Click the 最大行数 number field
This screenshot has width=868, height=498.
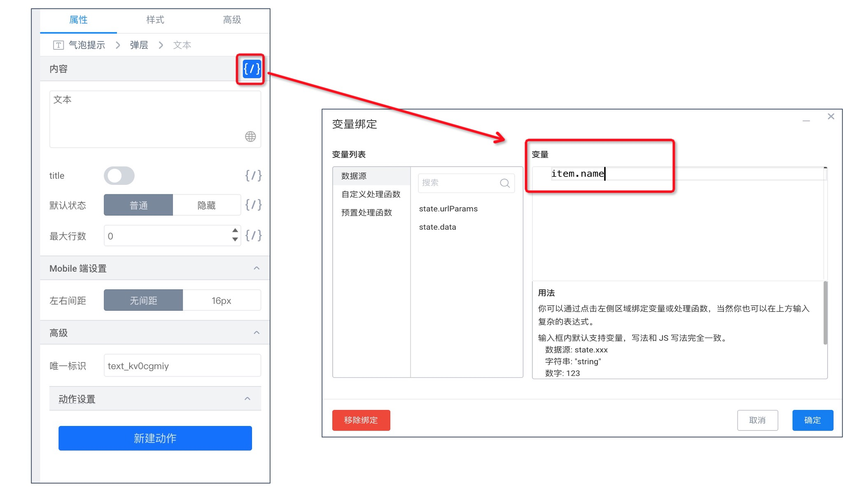(172, 236)
